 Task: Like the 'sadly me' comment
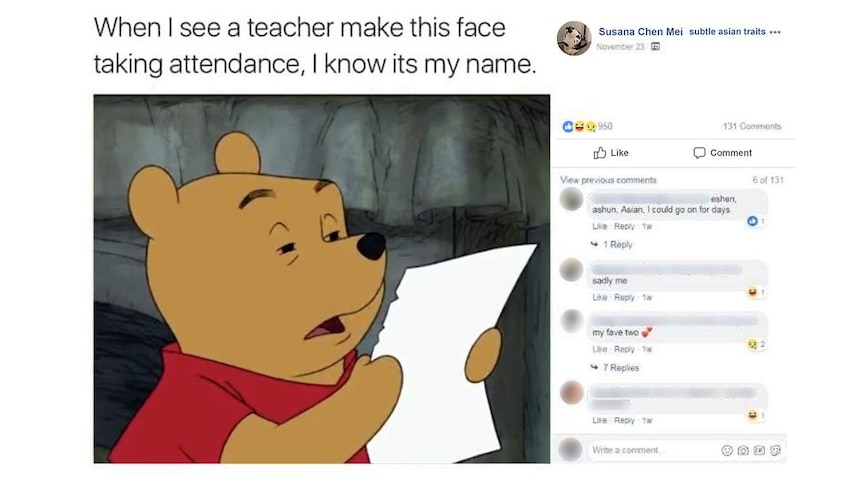coord(599,297)
